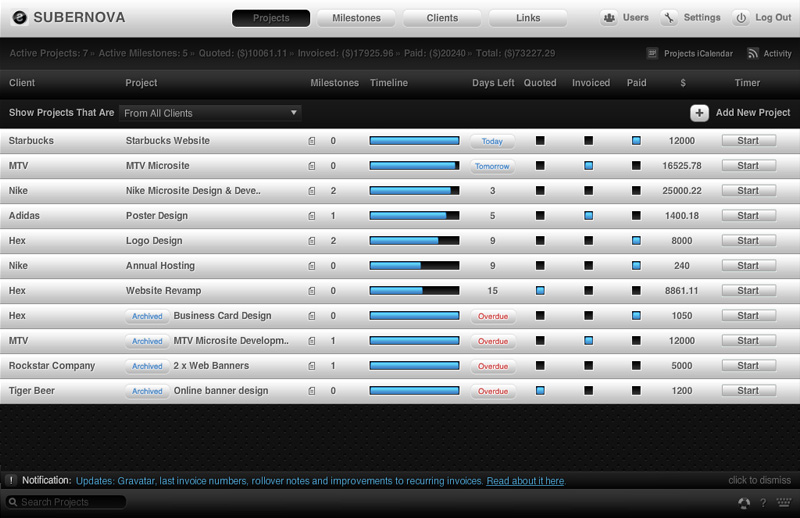800x518 pixels.
Task: Switch to the Milestones tab
Action: [356, 18]
